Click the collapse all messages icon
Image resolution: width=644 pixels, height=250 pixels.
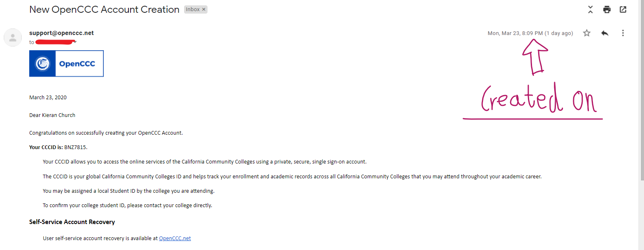pyautogui.click(x=590, y=9)
